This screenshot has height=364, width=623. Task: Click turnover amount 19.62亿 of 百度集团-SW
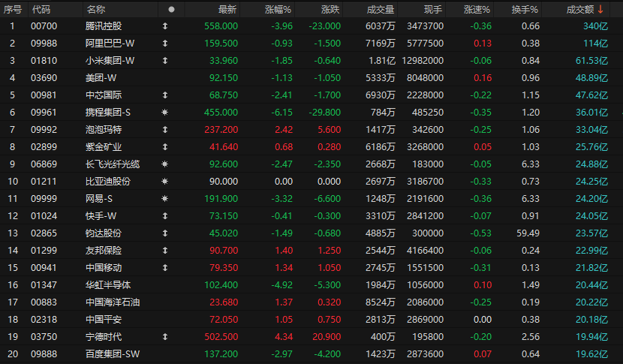592,354
